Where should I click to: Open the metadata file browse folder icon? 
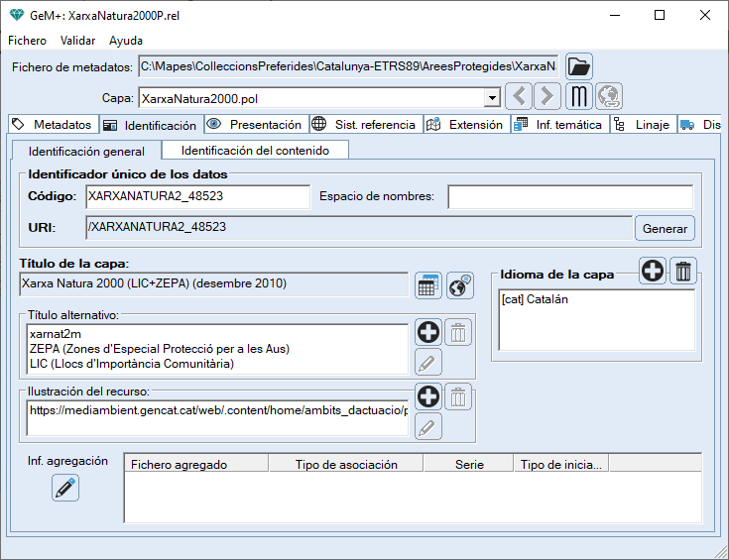coord(579,66)
